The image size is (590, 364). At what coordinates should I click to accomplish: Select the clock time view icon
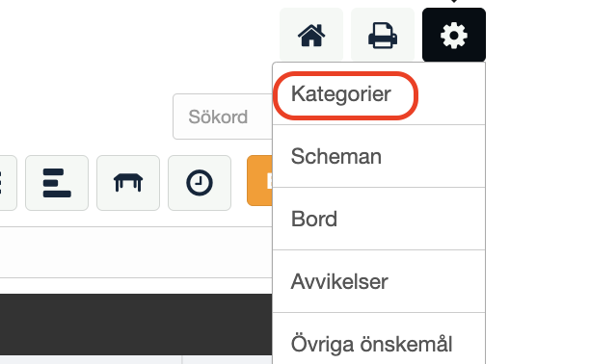pyautogui.click(x=200, y=183)
